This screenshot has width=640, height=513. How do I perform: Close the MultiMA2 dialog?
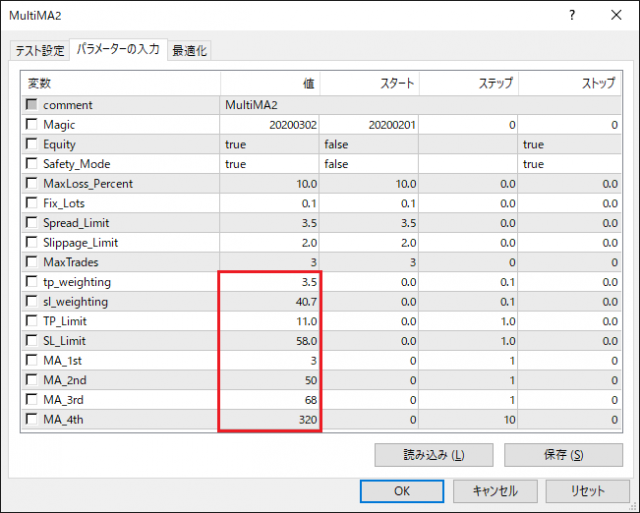[x=616, y=15]
